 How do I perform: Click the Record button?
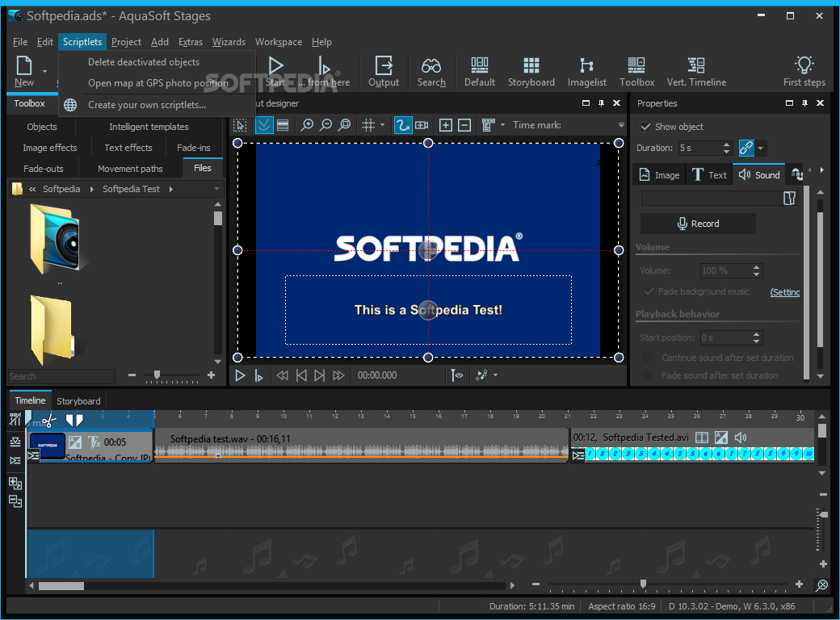tap(698, 224)
